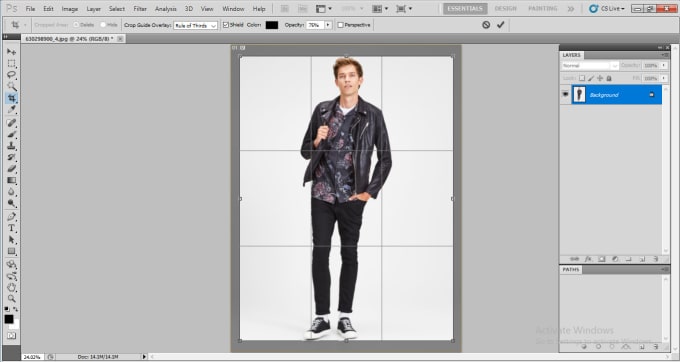Image resolution: width=680 pixels, height=362 pixels.
Task: Open the shield Opacity slider arrow
Action: (328, 25)
